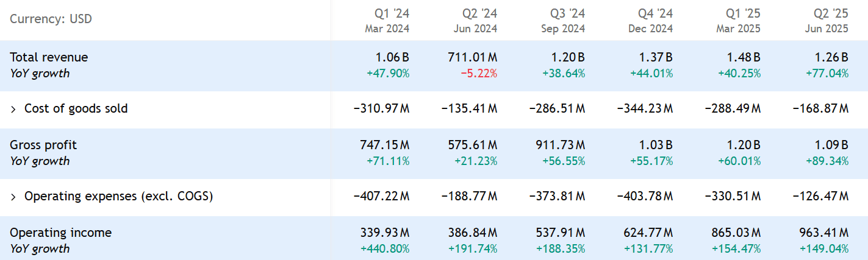Screen dimensions: 868x260
Task: Select the Q1 '25 column header
Action: 739,20
